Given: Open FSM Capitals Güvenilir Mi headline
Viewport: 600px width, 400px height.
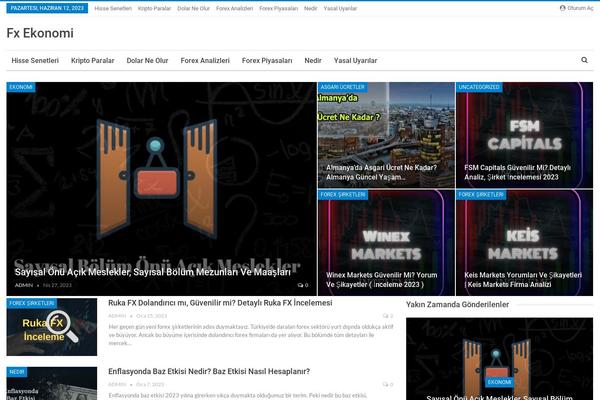Looking at the screenshot, I should click(517, 172).
